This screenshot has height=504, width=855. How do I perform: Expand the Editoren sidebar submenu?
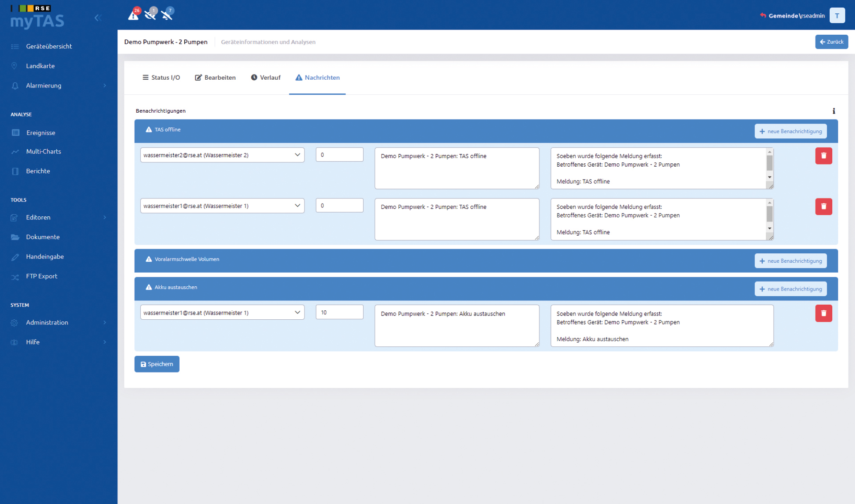pyautogui.click(x=59, y=217)
